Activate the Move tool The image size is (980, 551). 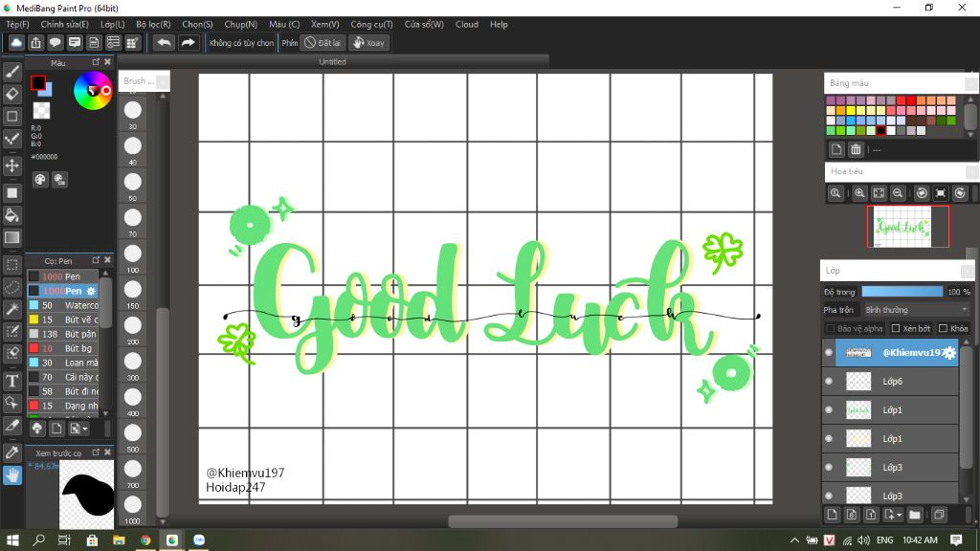11,165
